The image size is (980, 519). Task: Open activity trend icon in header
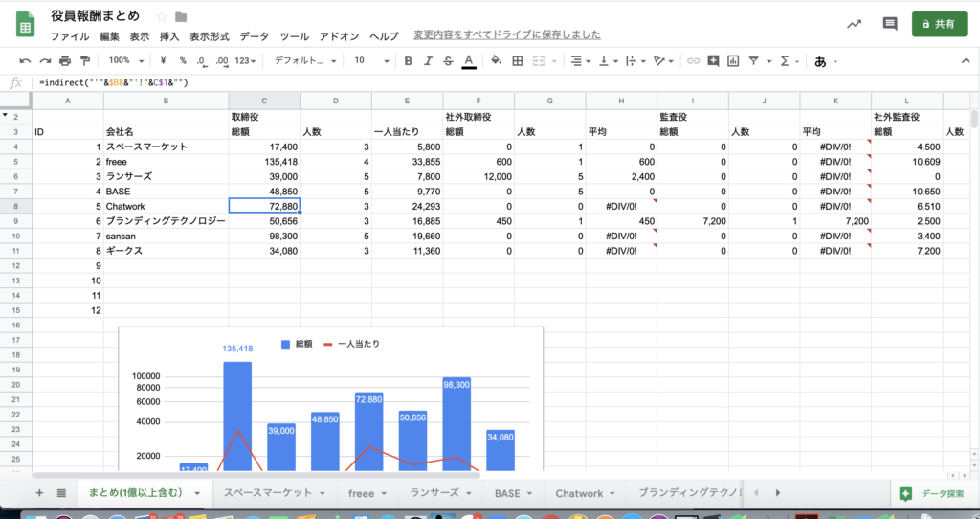[x=854, y=24]
